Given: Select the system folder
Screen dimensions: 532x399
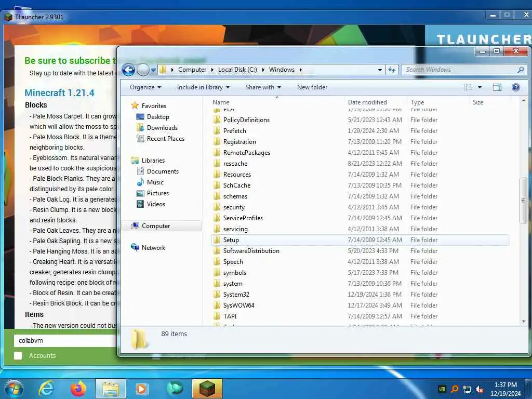Looking at the screenshot, I should coord(233,283).
